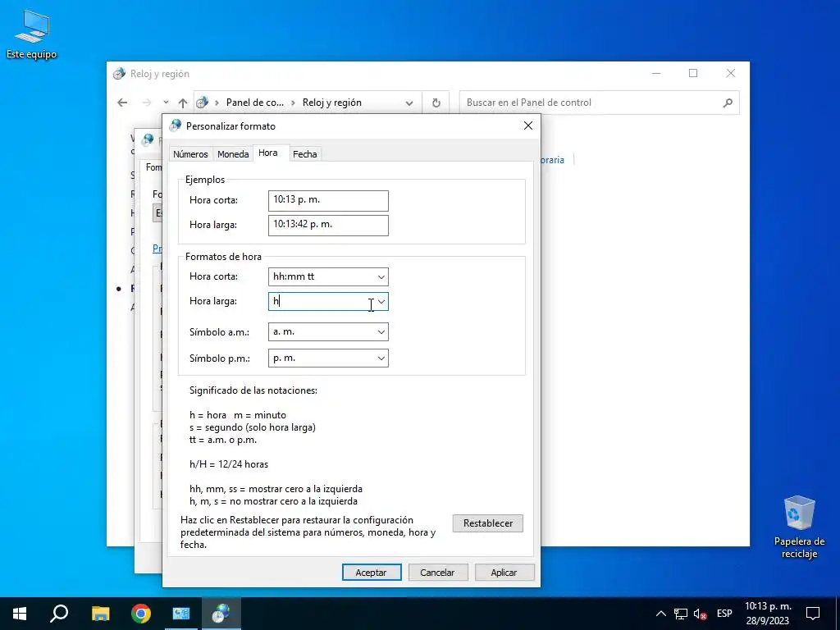Maximize Reloj y región window
Image resolution: width=840 pixels, height=630 pixels.
click(x=693, y=73)
